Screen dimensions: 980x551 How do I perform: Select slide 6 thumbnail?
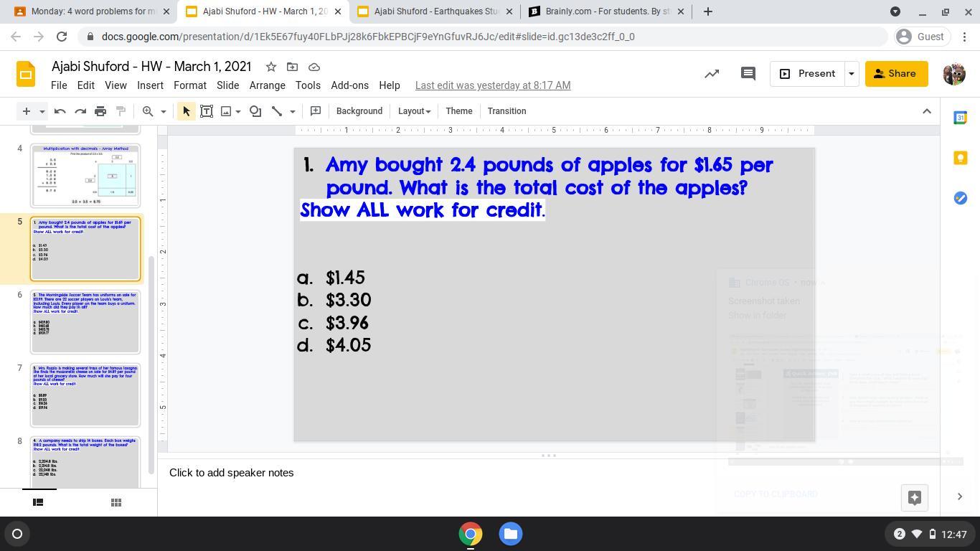[85, 321]
